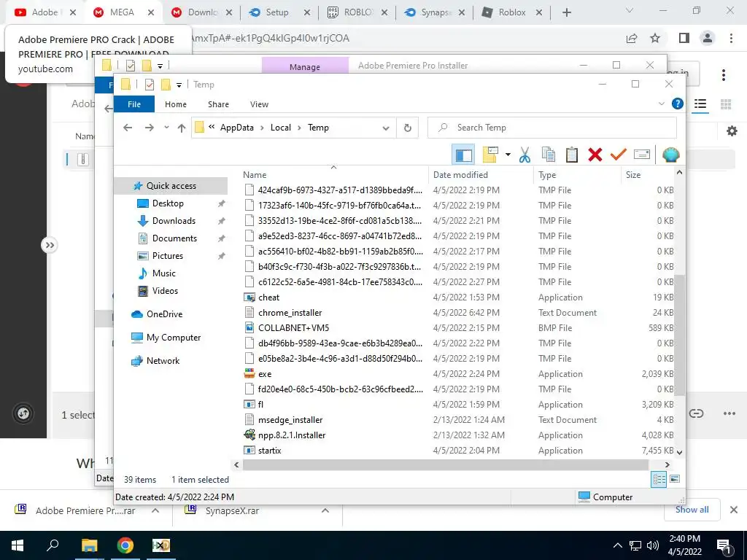Screen dimensions: 747x560
Task: Select My Computer in navigation pane
Action: coord(174,338)
